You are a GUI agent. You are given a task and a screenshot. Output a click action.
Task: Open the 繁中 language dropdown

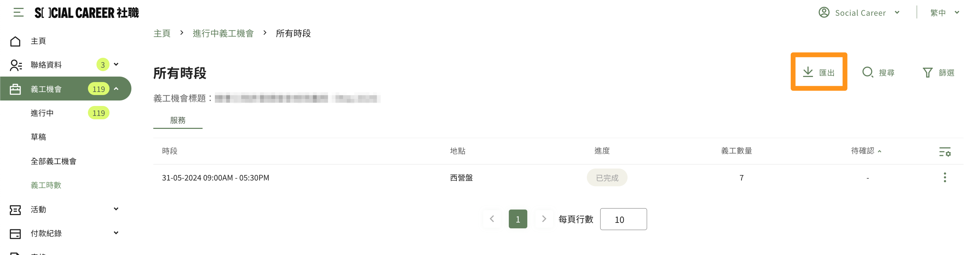click(945, 13)
